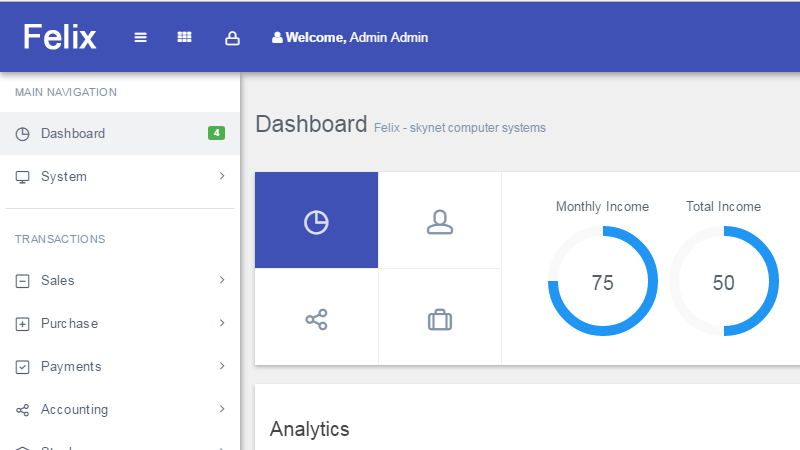The image size is (800, 450).
Task: Click the Felix logo link
Action: pyautogui.click(x=60, y=37)
